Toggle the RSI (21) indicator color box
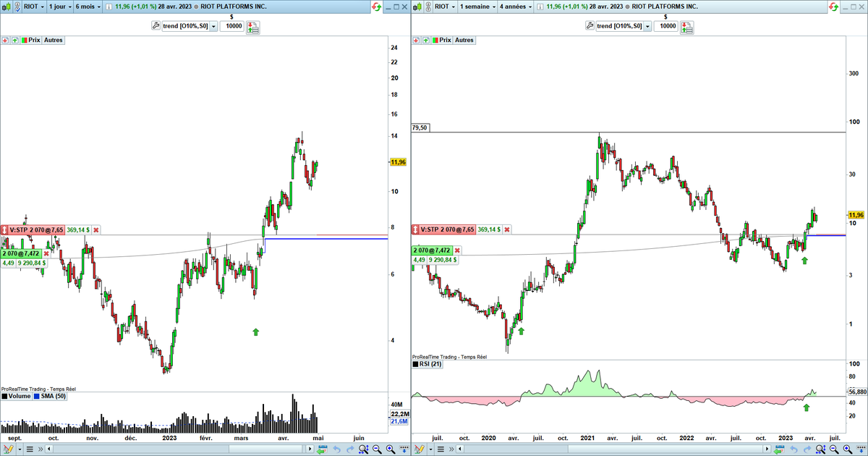The image size is (868, 456). point(416,364)
